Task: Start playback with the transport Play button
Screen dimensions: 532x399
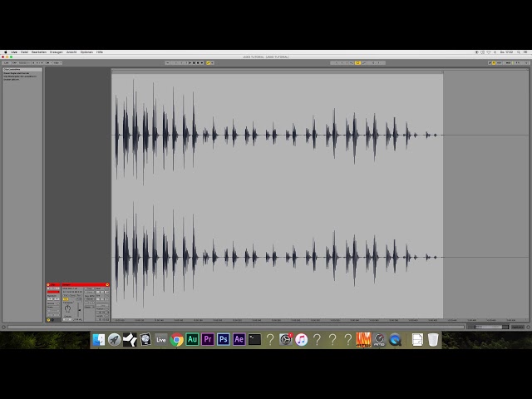Action: (x=190, y=63)
